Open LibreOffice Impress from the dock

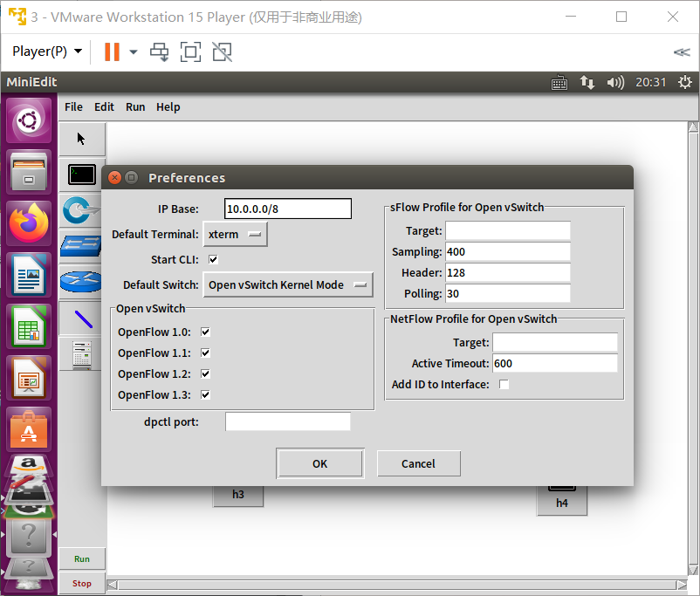pos(29,378)
